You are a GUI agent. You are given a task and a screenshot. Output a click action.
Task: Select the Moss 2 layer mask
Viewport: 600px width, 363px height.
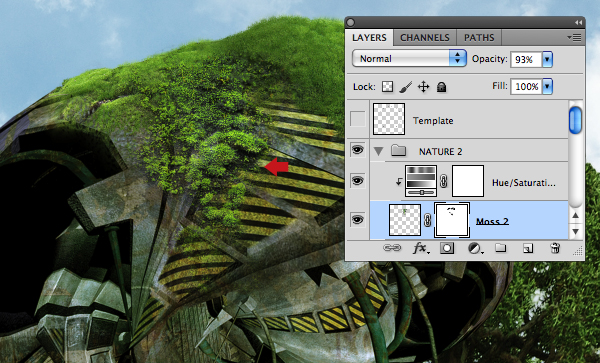coord(452,220)
